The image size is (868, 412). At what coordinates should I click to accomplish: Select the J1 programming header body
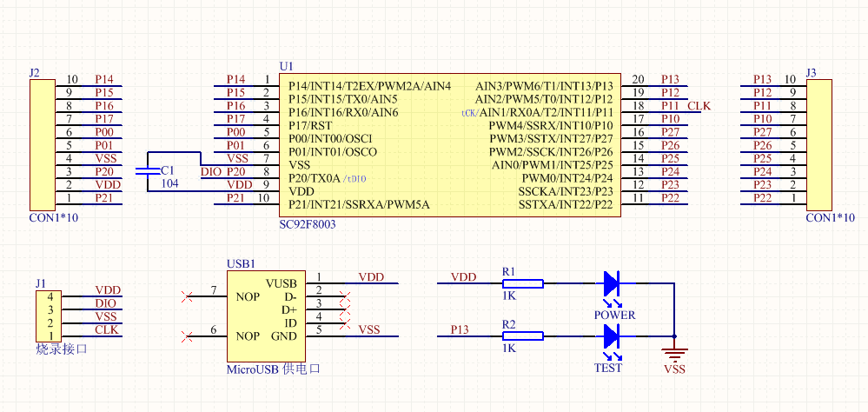[x=49, y=316]
